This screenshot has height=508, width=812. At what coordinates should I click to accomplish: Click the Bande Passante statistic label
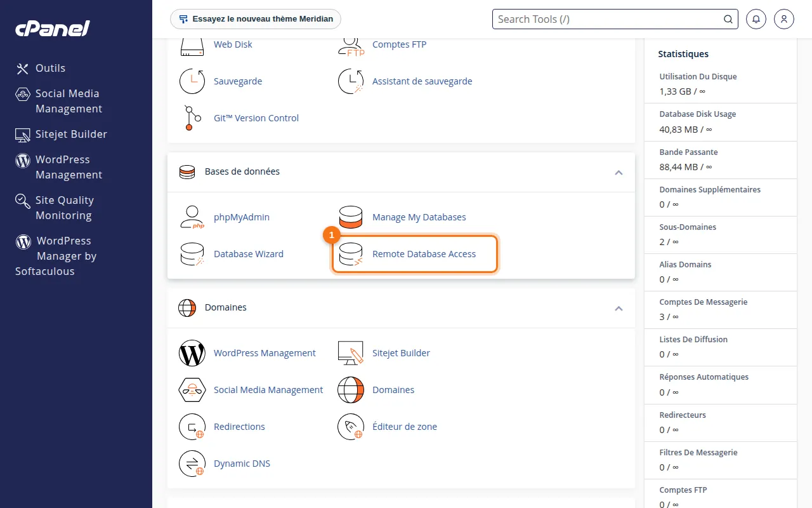pos(689,152)
